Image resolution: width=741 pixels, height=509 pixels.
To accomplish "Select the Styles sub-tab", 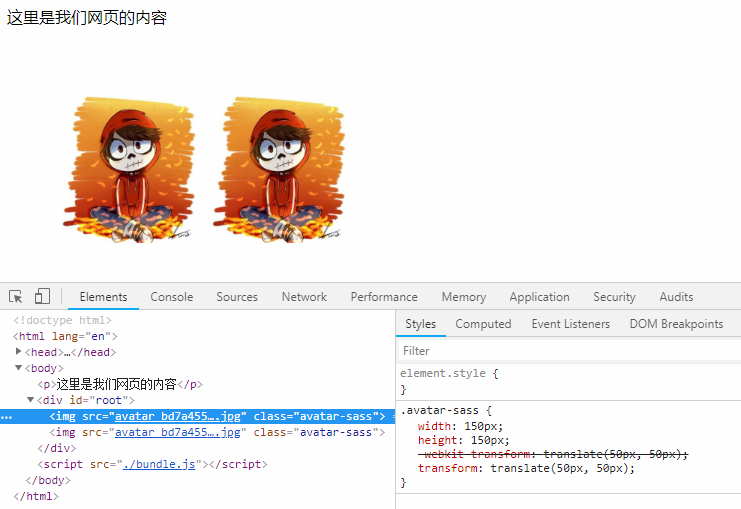I will (x=421, y=324).
